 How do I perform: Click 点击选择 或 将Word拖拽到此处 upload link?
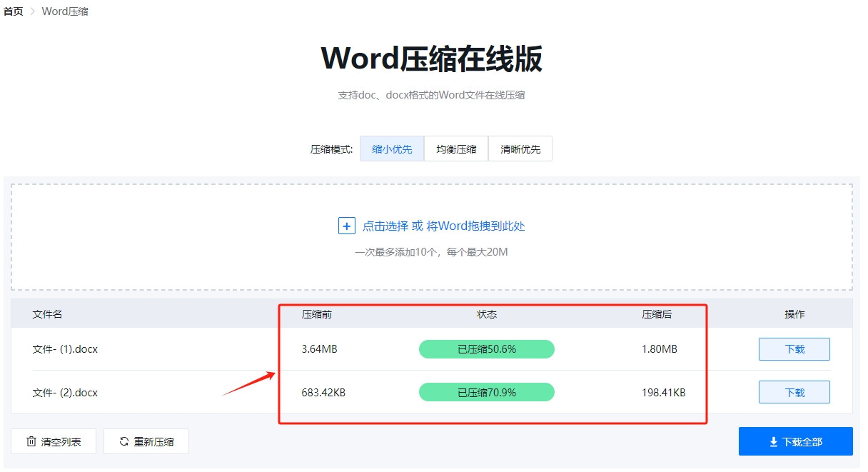pyautogui.click(x=444, y=226)
